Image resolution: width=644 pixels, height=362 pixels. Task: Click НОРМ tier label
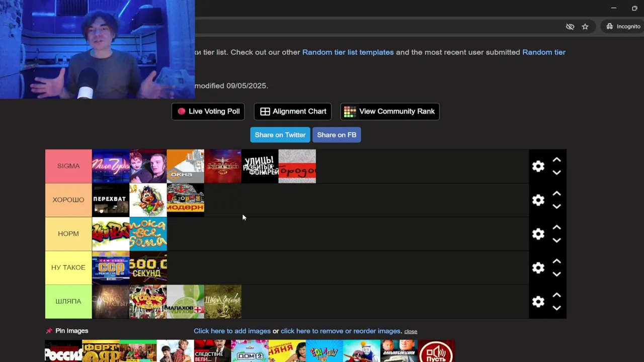click(68, 234)
